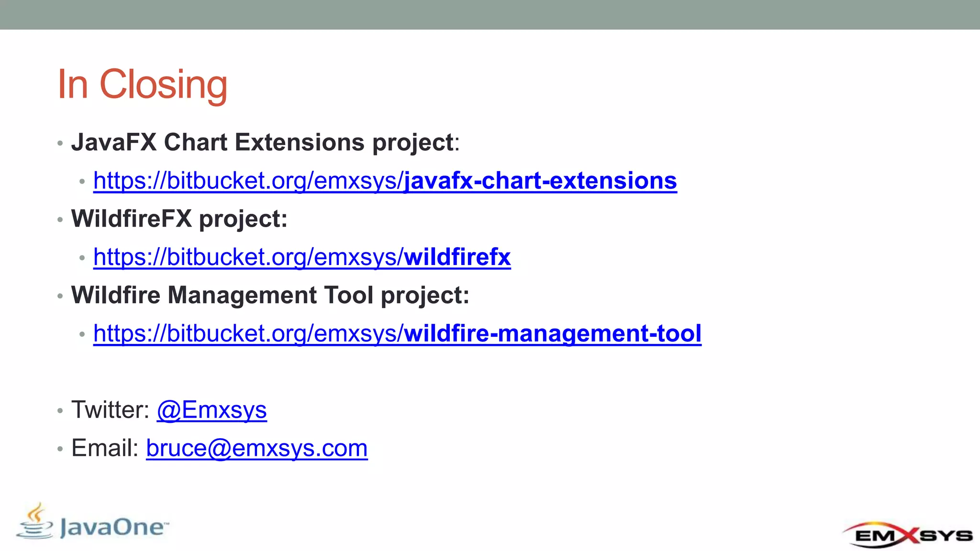
Task: Click the bruce@emxsys.com email link
Action: [256, 449]
